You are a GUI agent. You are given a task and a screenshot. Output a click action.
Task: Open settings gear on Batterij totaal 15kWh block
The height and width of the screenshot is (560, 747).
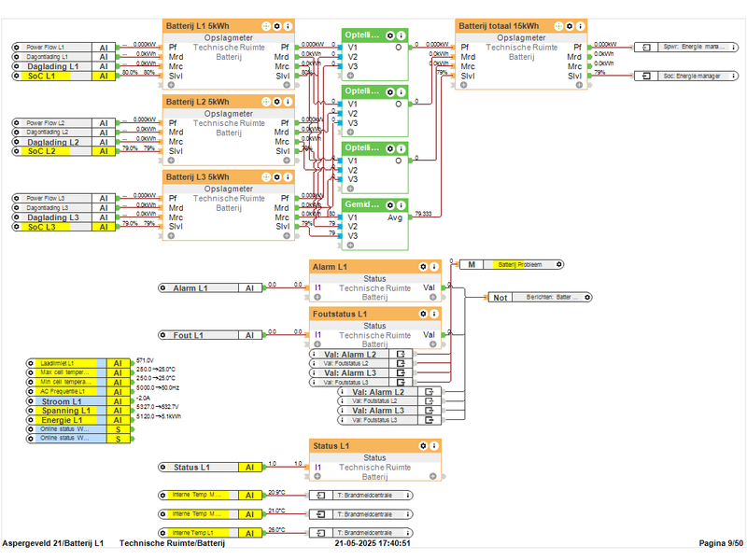[x=570, y=26]
